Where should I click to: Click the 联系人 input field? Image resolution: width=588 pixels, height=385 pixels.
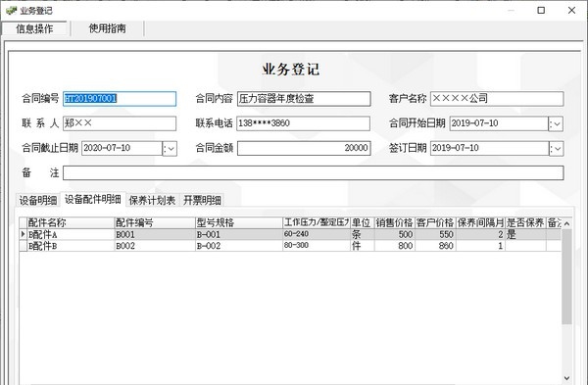tap(120, 123)
